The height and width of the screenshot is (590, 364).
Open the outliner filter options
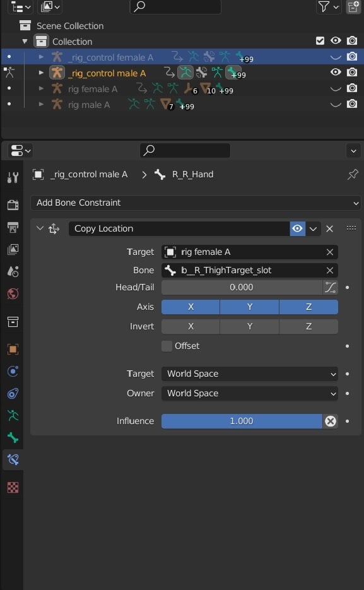coord(328,7)
